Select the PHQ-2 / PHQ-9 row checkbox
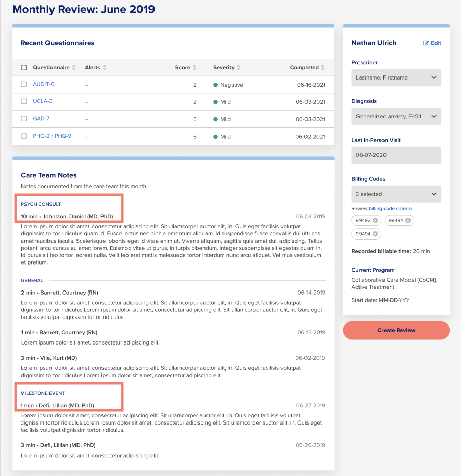 (x=24, y=136)
